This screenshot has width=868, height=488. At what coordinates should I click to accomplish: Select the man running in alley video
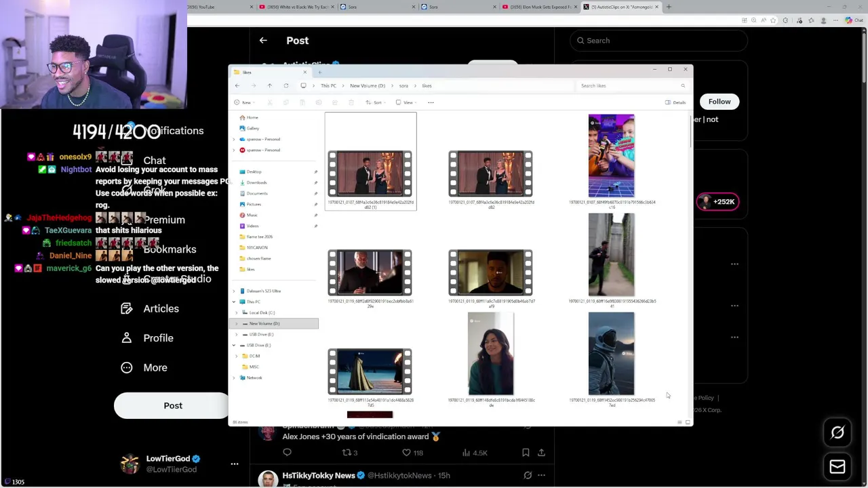(x=612, y=255)
